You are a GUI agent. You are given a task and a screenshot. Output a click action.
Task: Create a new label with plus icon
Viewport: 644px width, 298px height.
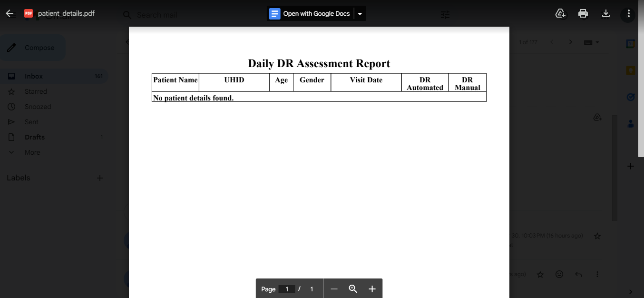(100, 178)
